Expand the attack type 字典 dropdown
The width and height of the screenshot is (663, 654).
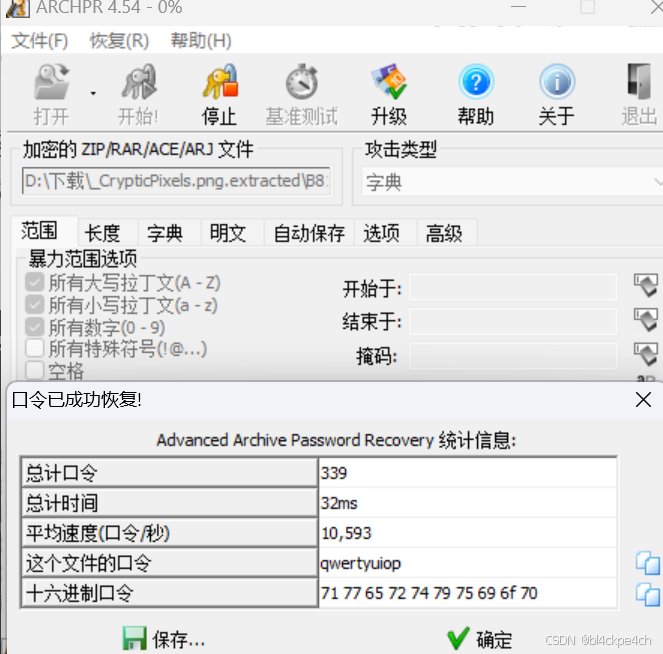(x=657, y=182)
